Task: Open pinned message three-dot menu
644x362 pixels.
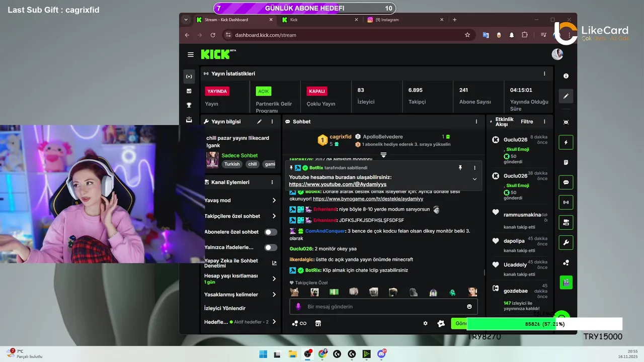Action: tap(474, 167)
